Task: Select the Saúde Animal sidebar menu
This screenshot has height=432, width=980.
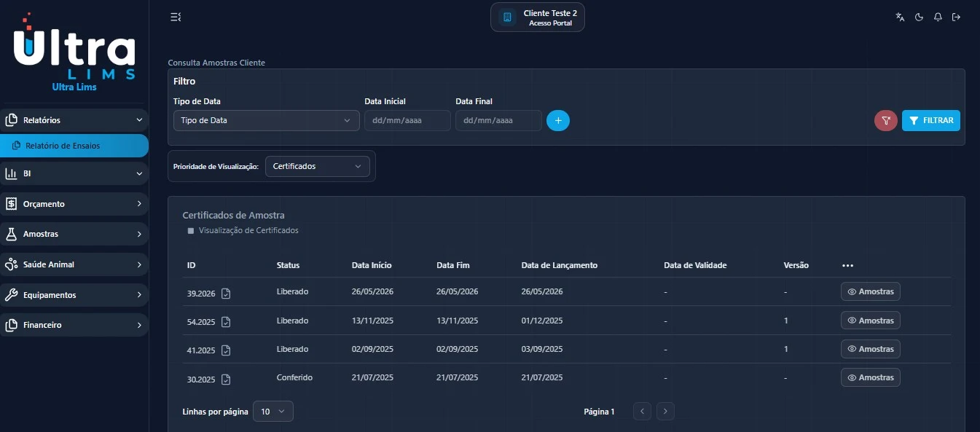Action: pos(74,264)
